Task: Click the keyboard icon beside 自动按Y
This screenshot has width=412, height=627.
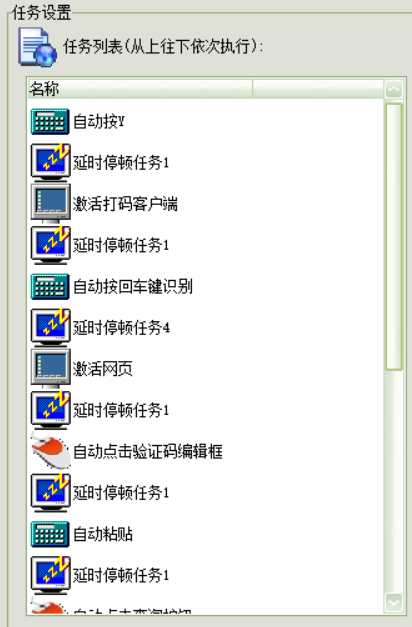Action: click(x=50, y=121)
